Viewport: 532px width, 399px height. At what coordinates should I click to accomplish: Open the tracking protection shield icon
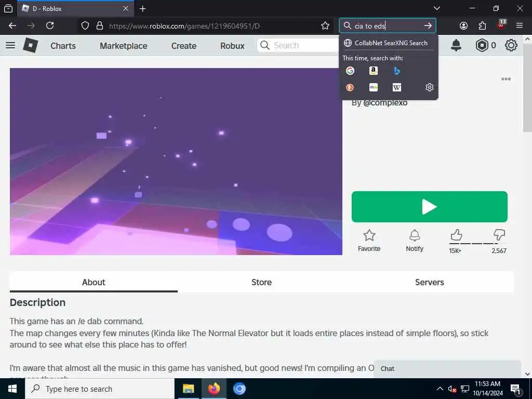point(85,26)
